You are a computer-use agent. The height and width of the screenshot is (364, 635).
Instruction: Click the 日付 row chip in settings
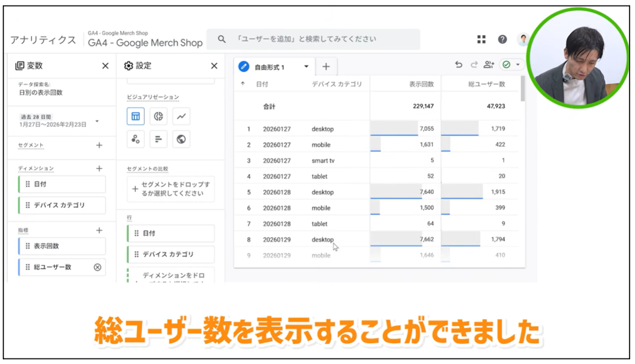click(171, 233)
